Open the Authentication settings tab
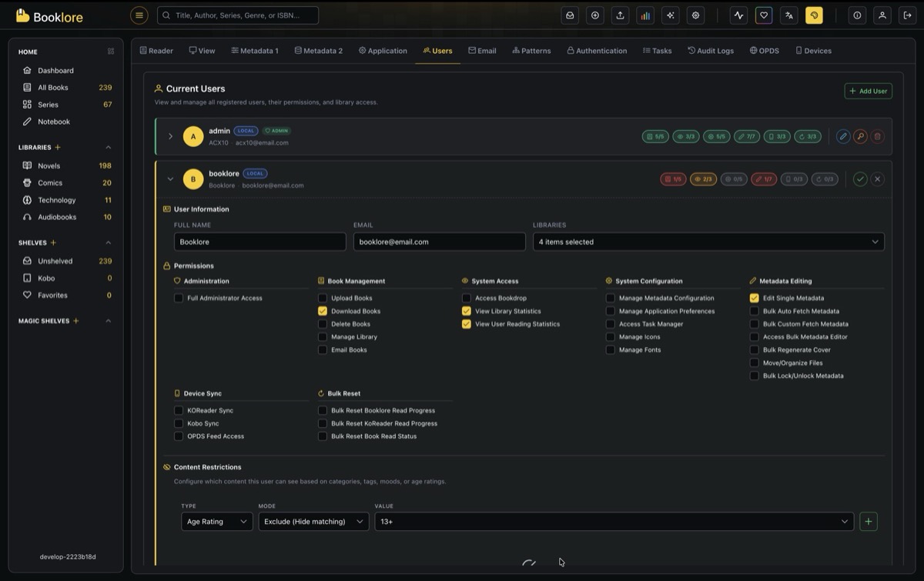 (x=597, y=51)
